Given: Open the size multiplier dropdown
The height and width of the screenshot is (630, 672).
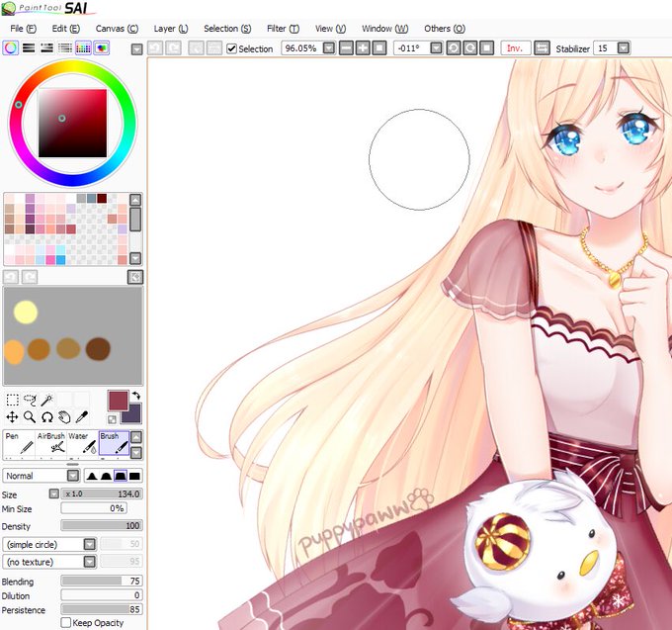Looking at the screenshot, I should [54, 494].
